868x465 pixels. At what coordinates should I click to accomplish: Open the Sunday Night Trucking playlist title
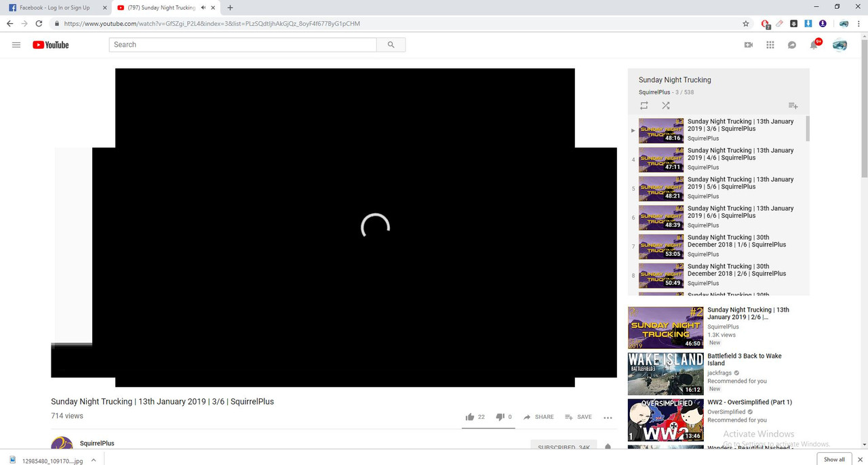coord(675,80)
